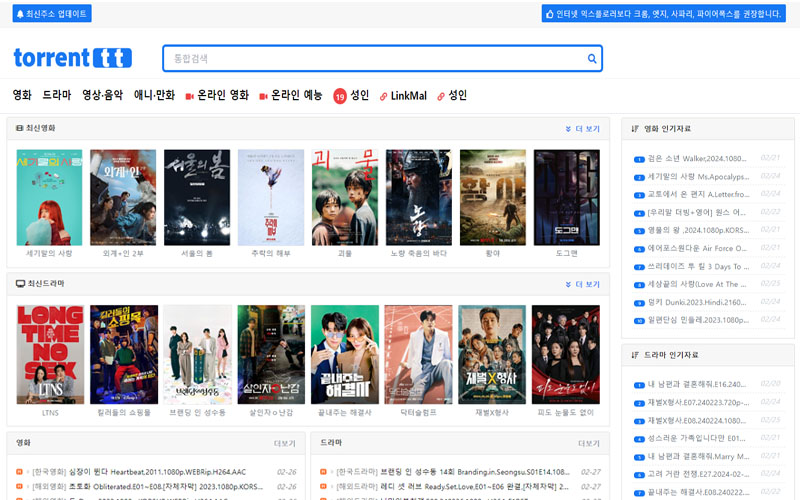This screenshot has height=500, width=800.
Task: Open the 추락의 해부 movie poster
Action: (x=271, y=197)
